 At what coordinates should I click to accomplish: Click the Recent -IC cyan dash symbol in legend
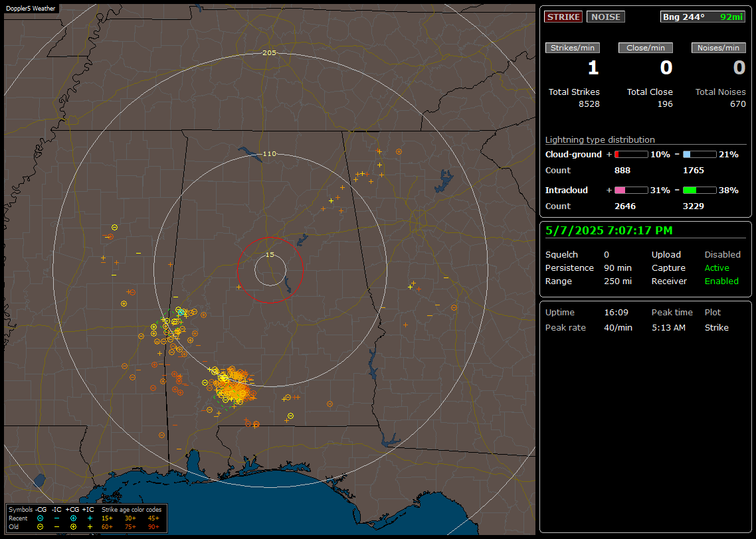tap(56, 518)
